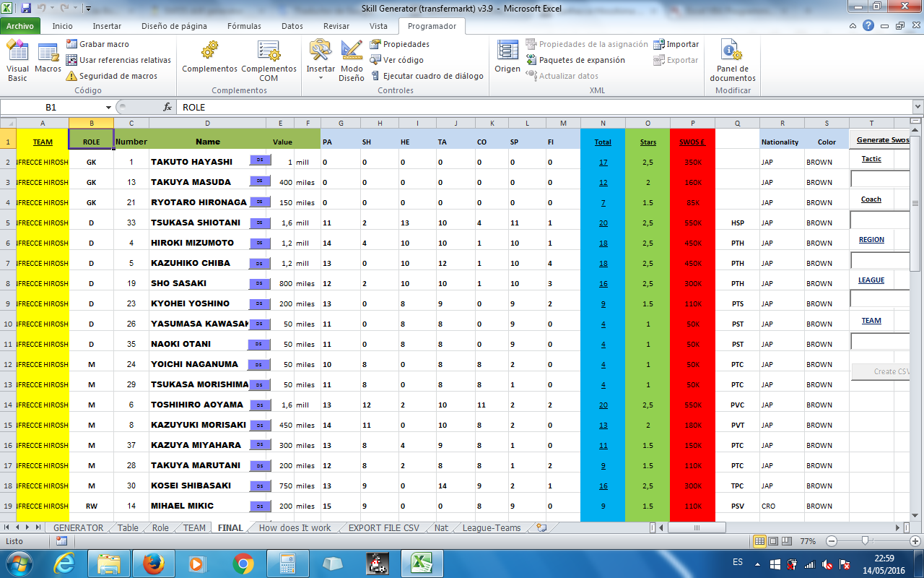Click the Macros icon
The width and height of the screenshot is (924, 578).
(x=48, y=58)
